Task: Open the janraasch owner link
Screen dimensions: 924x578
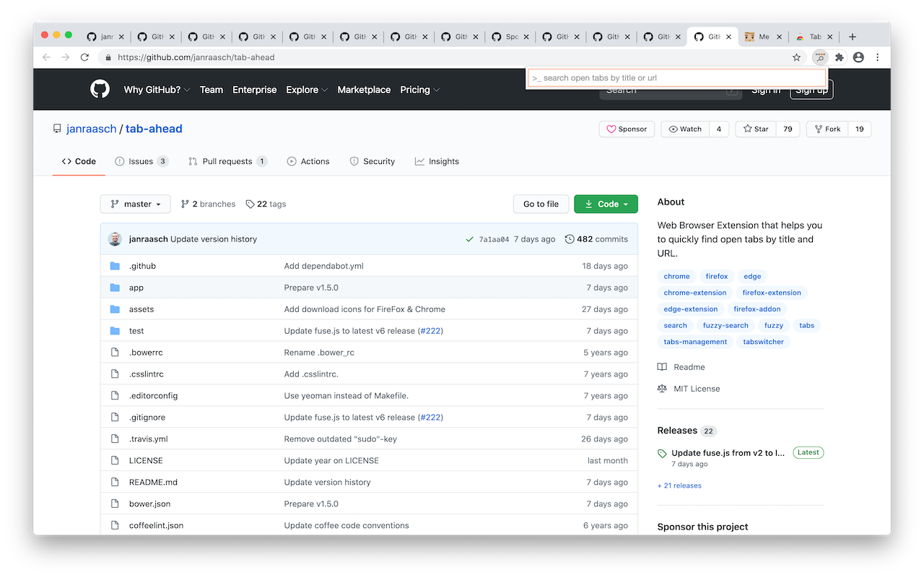Action: pyautogui.click(x=92, y=129)
